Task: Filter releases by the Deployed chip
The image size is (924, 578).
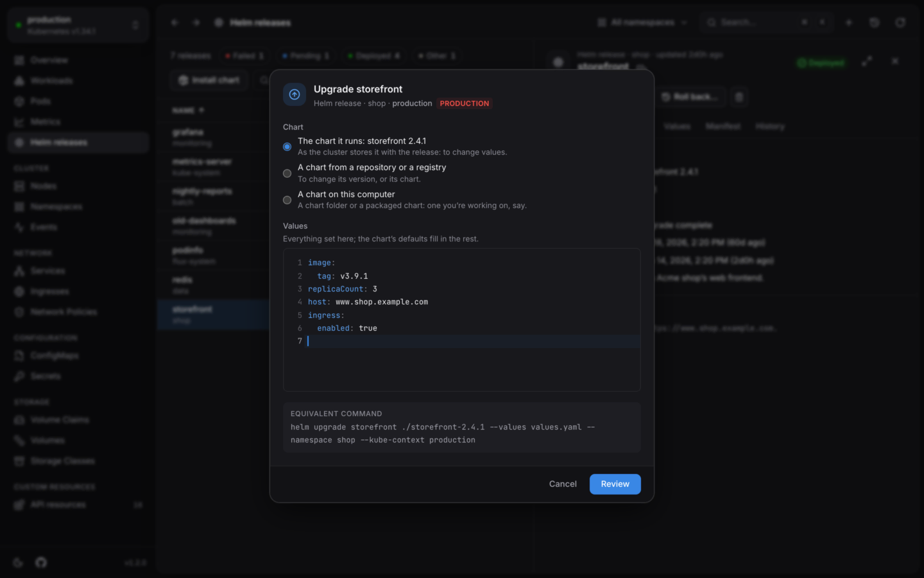Action: tap(373, 56)
